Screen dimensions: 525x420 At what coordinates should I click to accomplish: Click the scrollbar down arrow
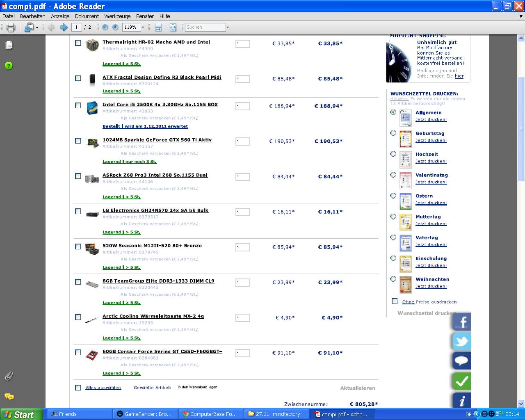click(521, 404)
